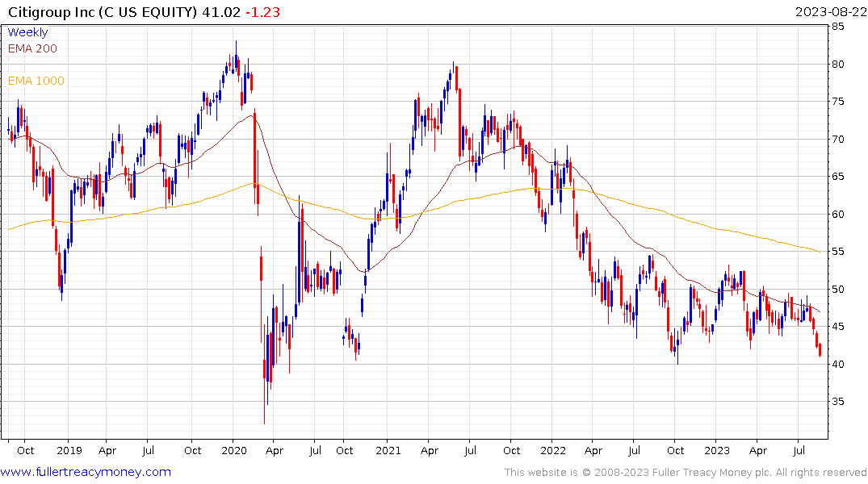
Task: Click the www.fullertreacymoney.com link
Action: [86, 472]
